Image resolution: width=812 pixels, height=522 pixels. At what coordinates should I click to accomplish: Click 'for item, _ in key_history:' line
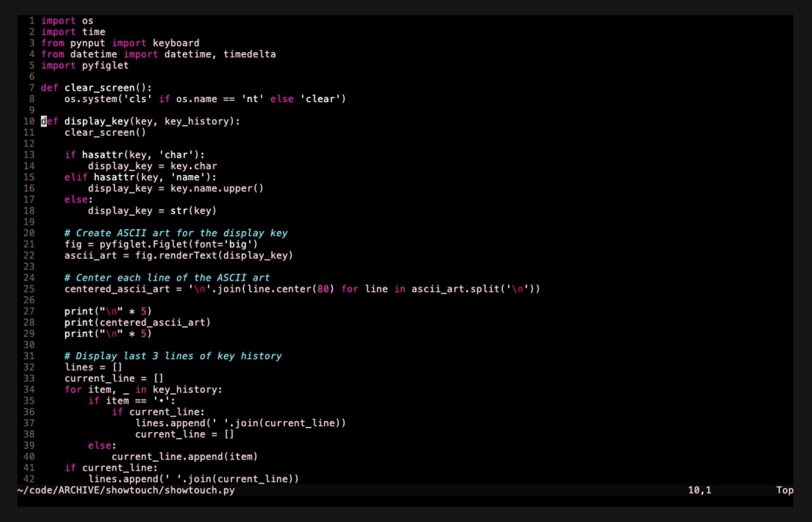tap(143, 390)
